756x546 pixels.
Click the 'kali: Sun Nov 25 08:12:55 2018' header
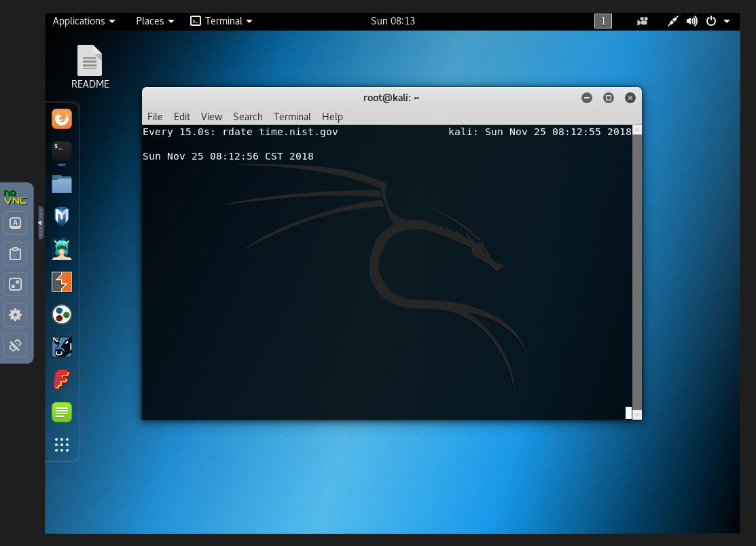pos(539,132)
